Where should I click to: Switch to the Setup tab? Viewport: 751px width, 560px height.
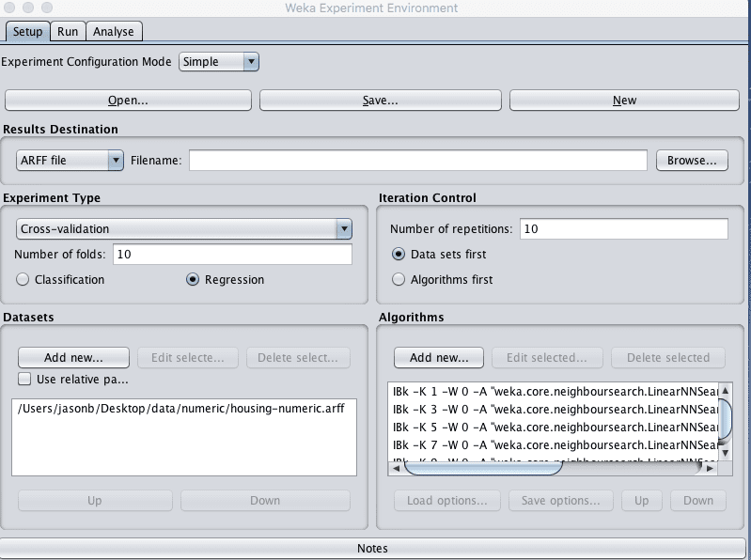coord(27,32)
